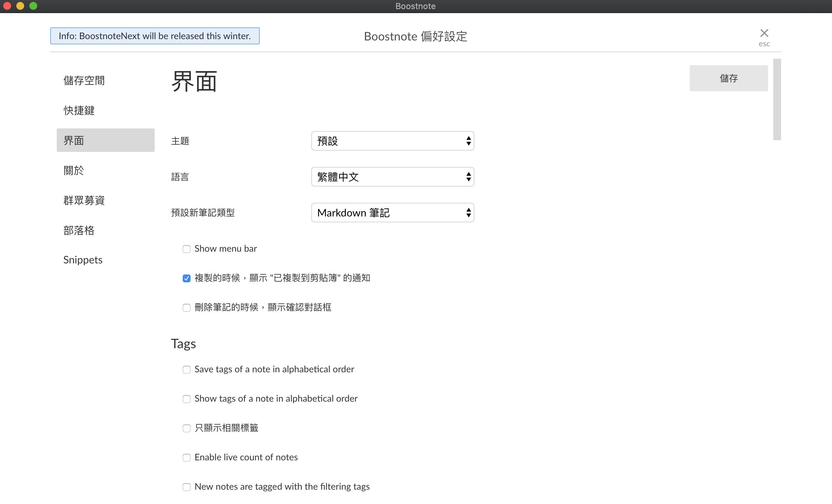Click the 主題 theme label
Viewport: 832px width, 504px height.
[x=180, y=141]
